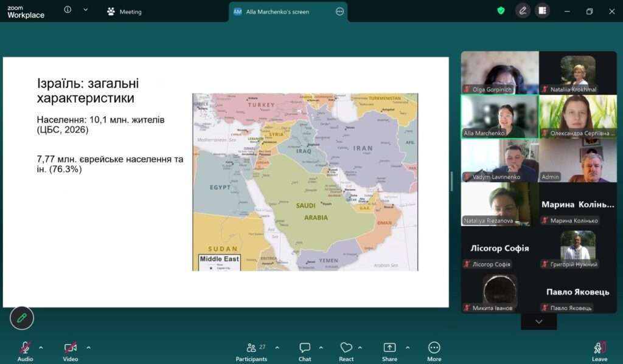Click the annotation pen icon in title bar

point(523,11)
